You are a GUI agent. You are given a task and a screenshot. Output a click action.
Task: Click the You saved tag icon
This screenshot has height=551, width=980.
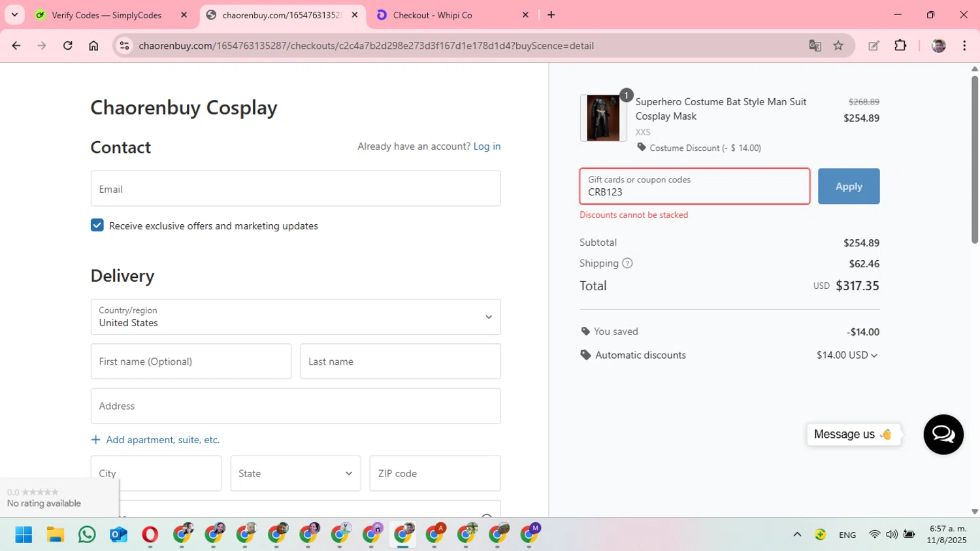point(585,331)
